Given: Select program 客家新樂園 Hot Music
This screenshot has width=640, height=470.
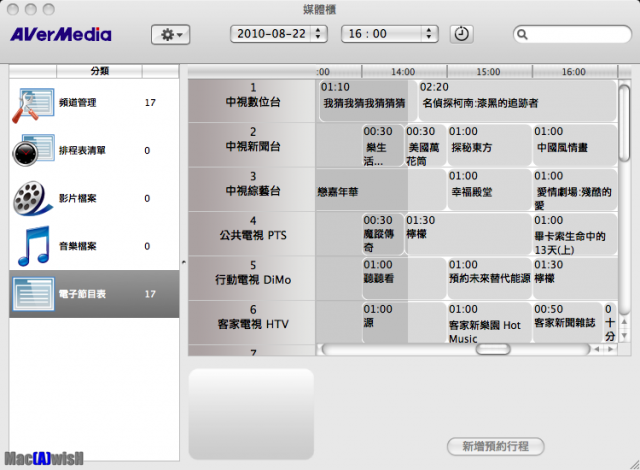Looking at the screenshot, I should pos(489,323).
